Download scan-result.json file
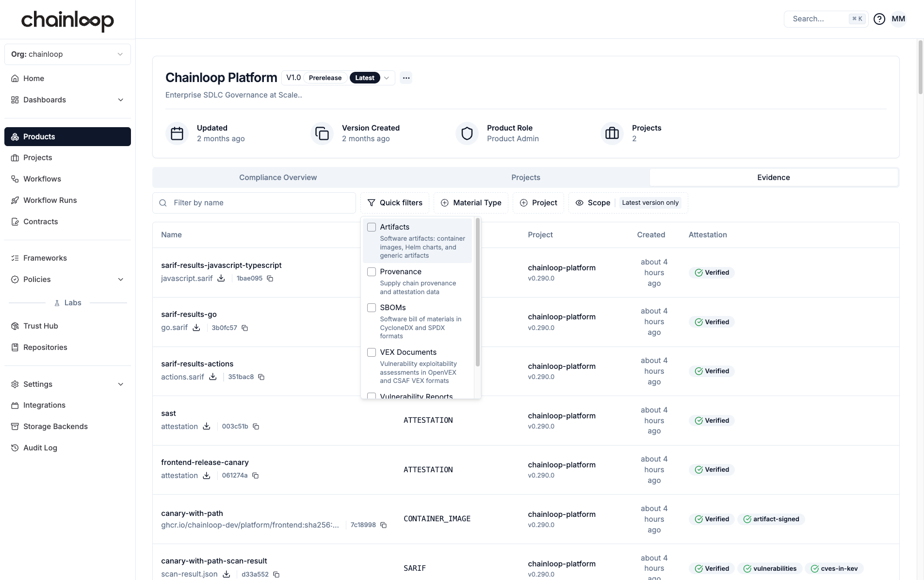 tap(227, 574)
